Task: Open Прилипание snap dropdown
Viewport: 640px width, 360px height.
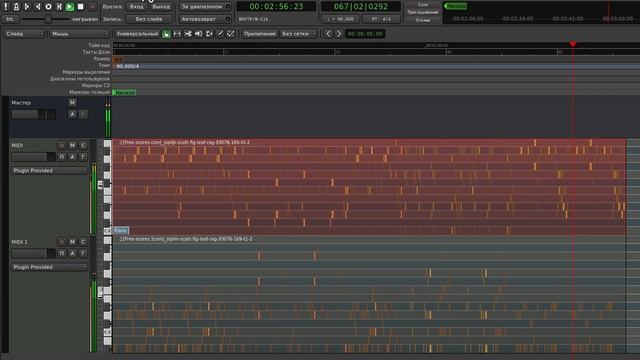Action: coord(260,34)
